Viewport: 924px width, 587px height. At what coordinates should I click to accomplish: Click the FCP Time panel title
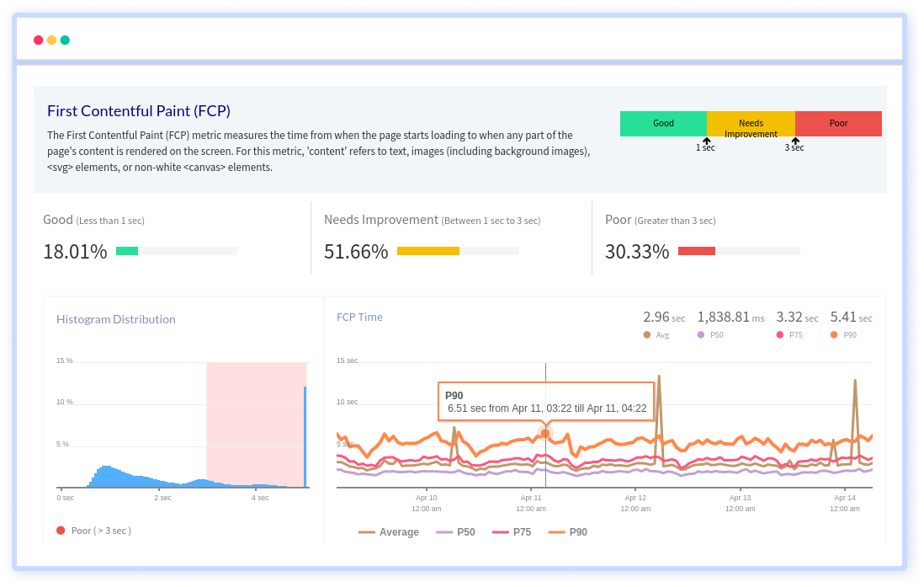click(360, 318)
